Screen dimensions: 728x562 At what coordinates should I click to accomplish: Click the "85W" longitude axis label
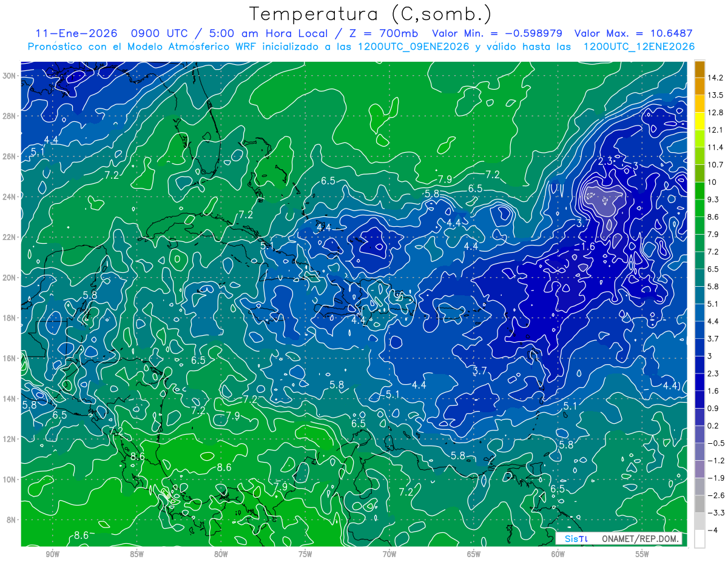pyautogui.click(x=136, y=554)
